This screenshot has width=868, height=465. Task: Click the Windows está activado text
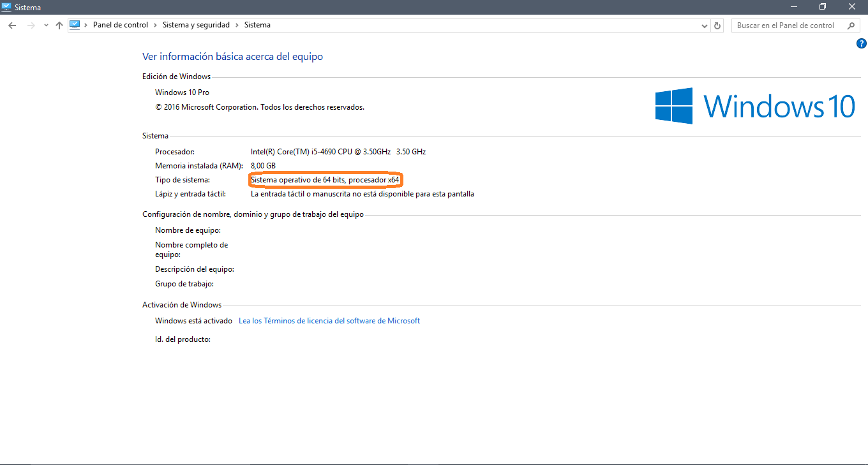pyautogui.click(x=193, y=321)
